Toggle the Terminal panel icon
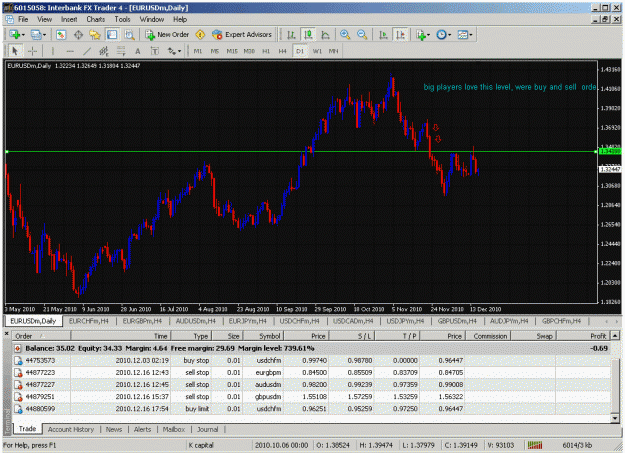The height and width of the screenshot is (453, 625). (x=112, y=35)
